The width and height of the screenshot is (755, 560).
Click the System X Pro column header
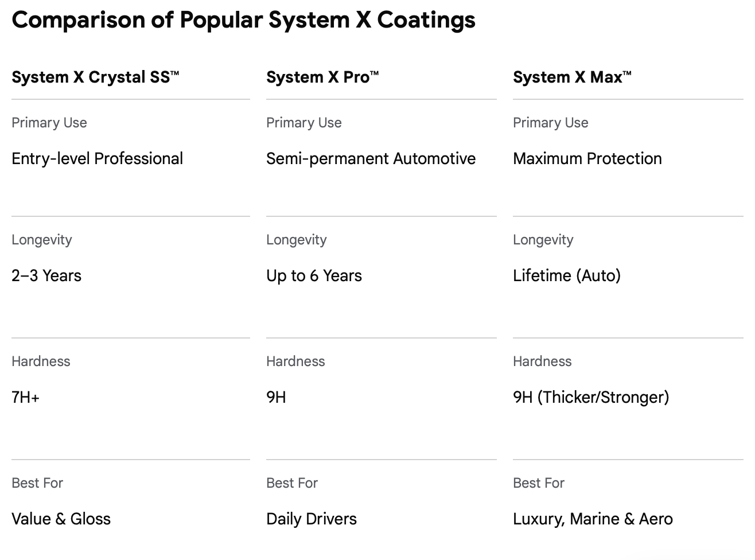pos(322,77)
